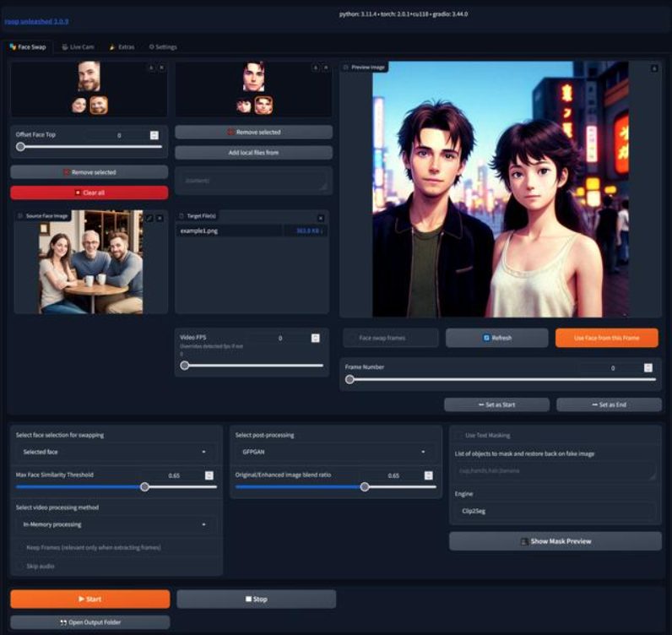Viewport: 672px width, 635px height.
Task: Enable the Use Text Masking checkbox
Action: [x=459, y=435]
